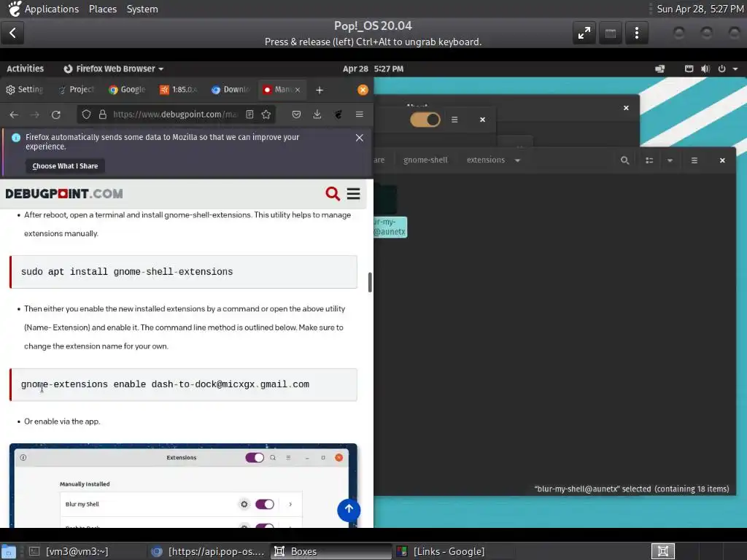Open the Places menu
This screenshot has width=747, height=560.
click(x=103, y=9)
